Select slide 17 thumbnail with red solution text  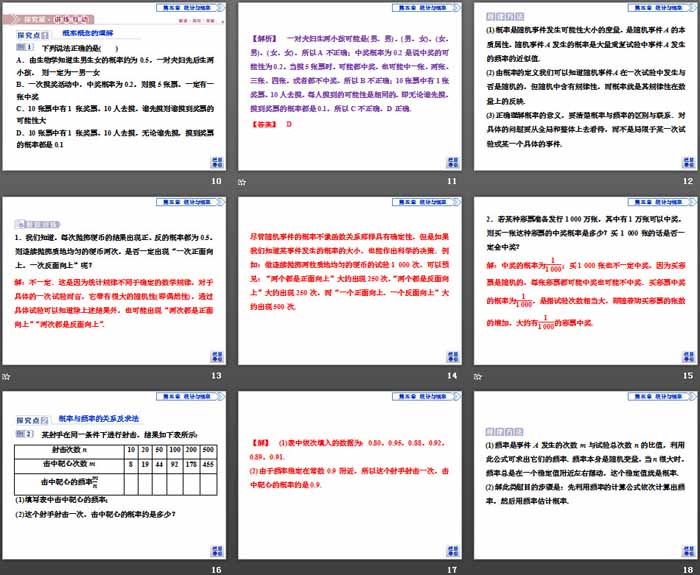click(x=350, y=475)
